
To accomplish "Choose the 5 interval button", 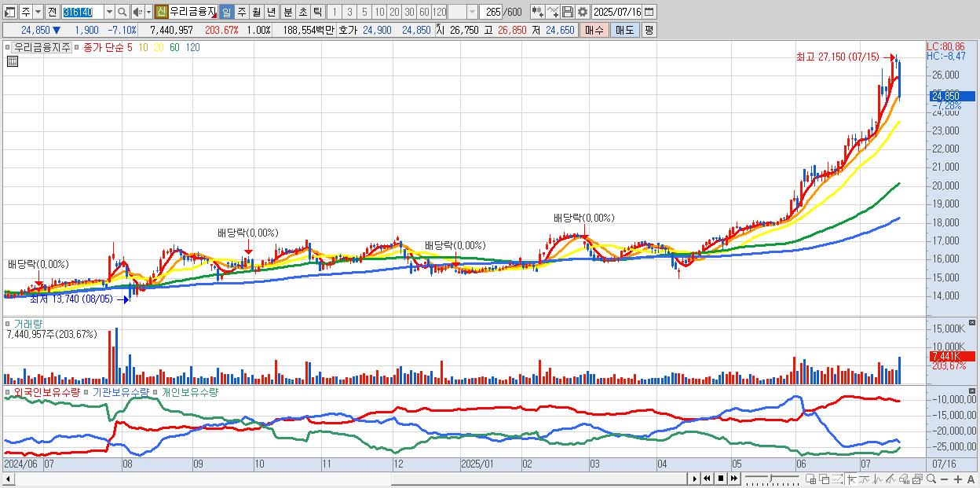I will pyautogui.click(x=364, y=13).
